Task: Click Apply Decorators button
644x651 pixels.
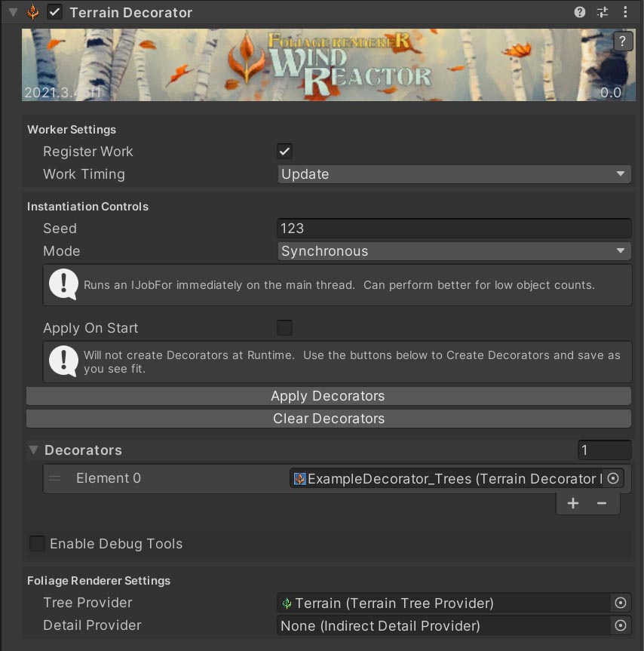Action: (x=328, y=396)
